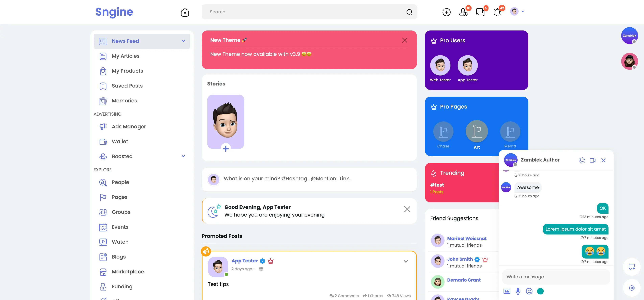644x300 pixels.
Task: Click the notifications bell icon
Action: click(x=497, y=12)
